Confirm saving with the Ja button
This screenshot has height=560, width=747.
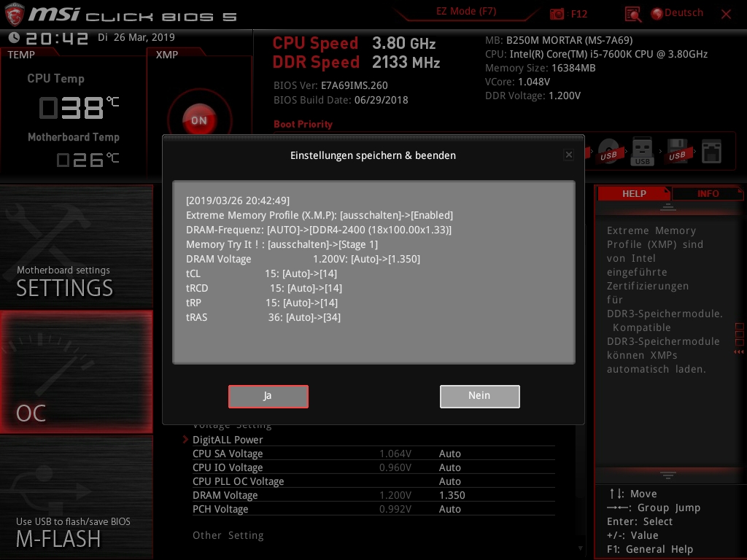(x=268, y=396)
